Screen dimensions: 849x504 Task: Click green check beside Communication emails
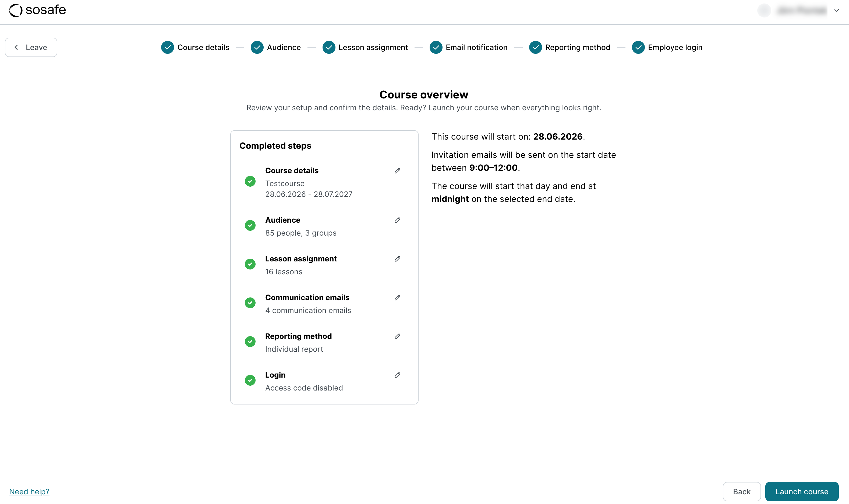250,303
